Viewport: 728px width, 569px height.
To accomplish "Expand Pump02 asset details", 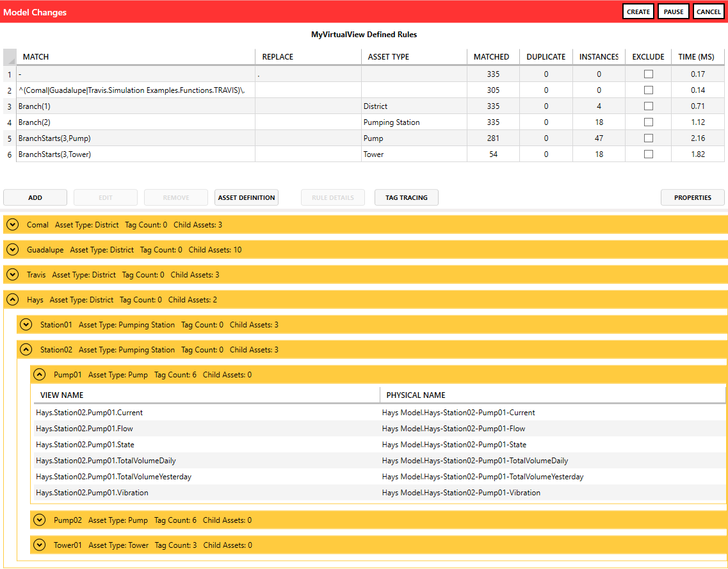I will [x=40, y=520].
